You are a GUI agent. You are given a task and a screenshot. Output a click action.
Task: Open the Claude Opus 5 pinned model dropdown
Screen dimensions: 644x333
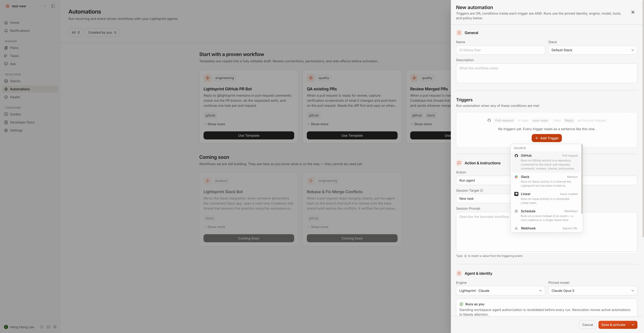(593, 291)
